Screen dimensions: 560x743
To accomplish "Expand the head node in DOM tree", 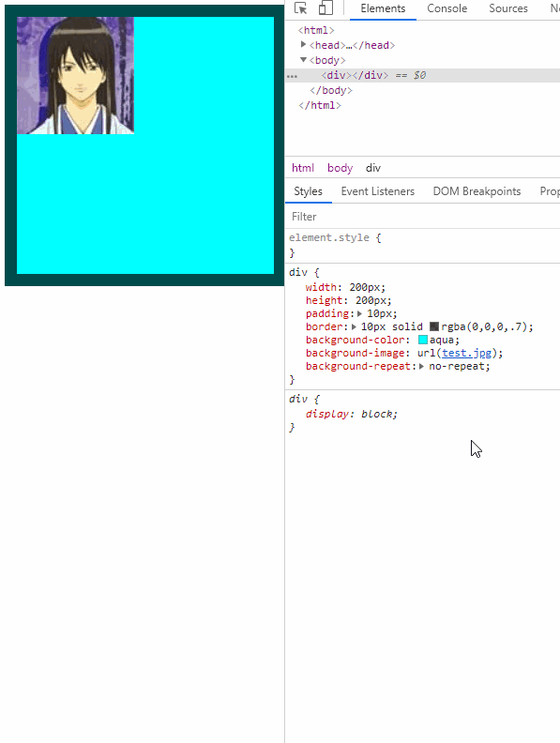I will click(x=303, y=44).
